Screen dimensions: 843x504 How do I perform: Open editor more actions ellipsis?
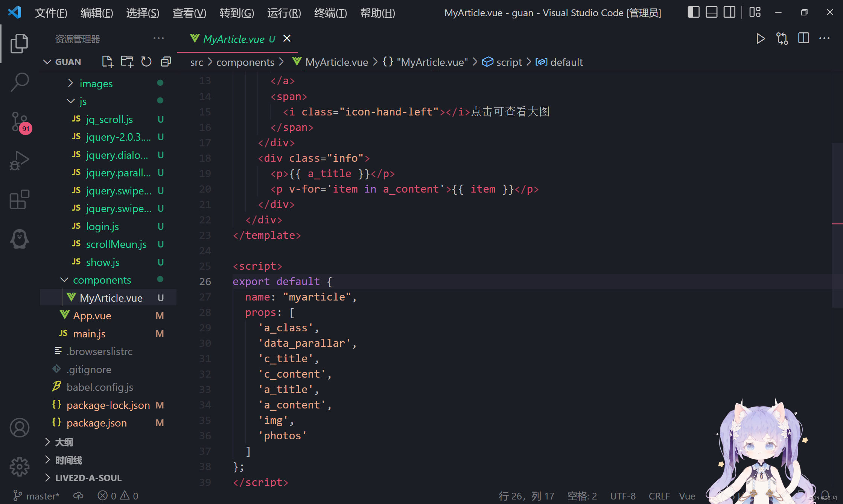coord(825,38)
